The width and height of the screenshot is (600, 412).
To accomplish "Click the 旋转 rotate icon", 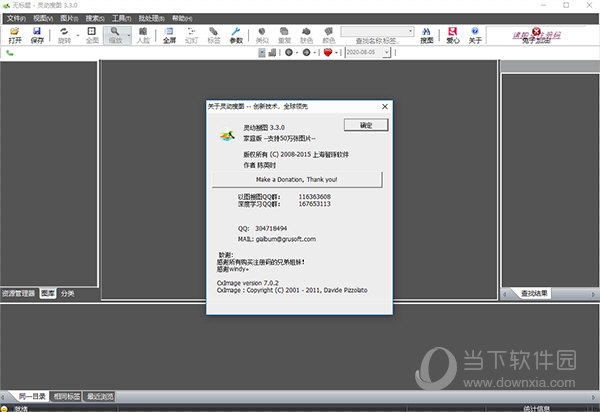I will pos(64,35).
